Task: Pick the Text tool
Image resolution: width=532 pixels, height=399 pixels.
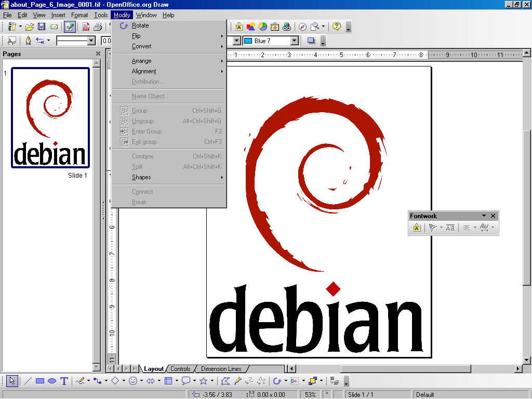Action: 64,381
